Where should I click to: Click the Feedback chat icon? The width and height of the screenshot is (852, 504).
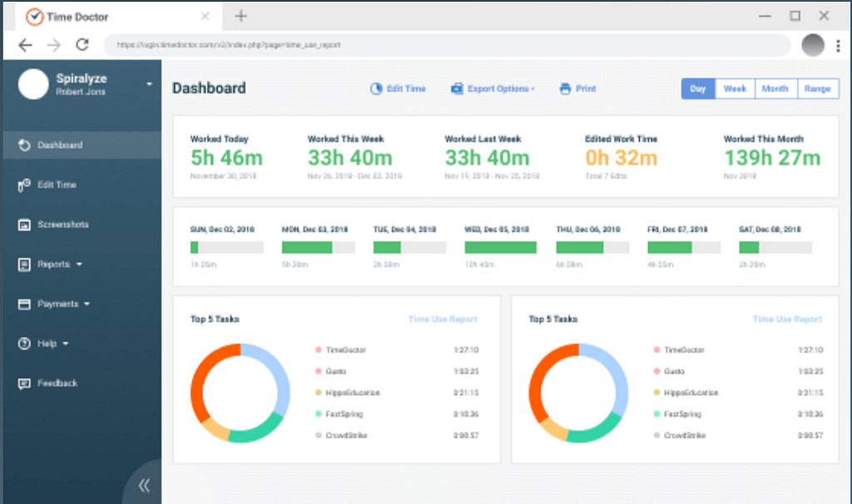(24, 384)
